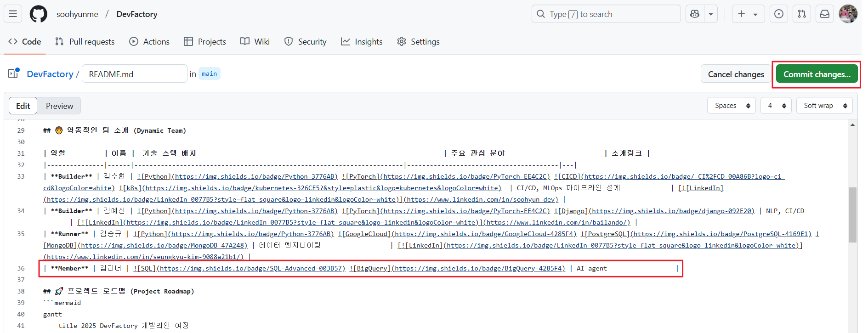Click the Commit changes button

817,74
